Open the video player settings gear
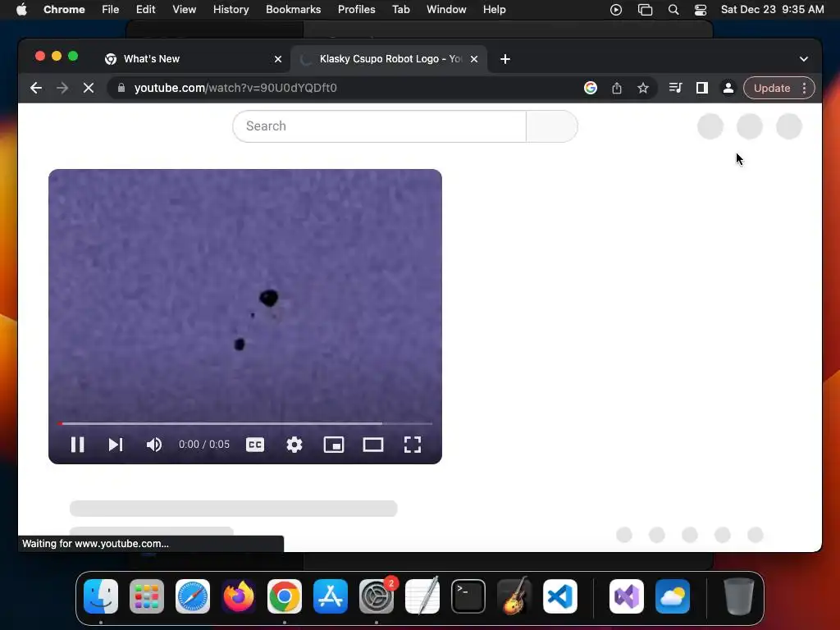This screenshot has height=630, width=840. tap(294, 445)
